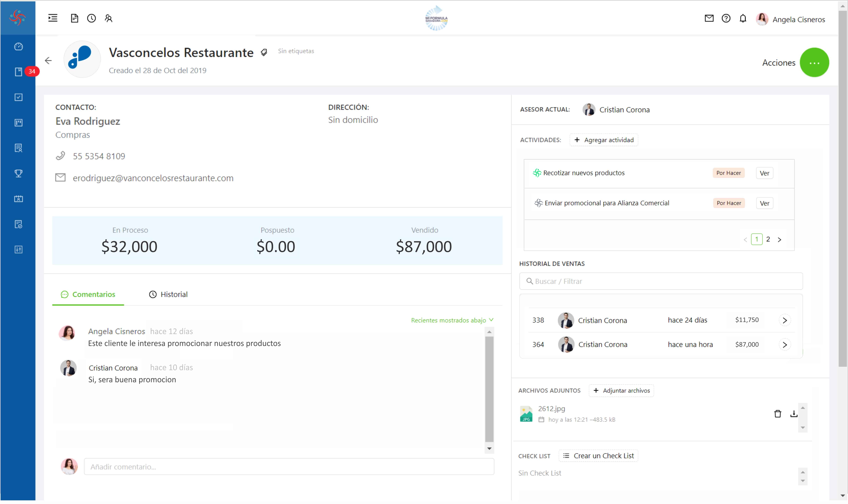Viewport: 848px width, 504px height.
Task: Open the settings sliders icon in sidebar
Action: click(x=18, y=250)
